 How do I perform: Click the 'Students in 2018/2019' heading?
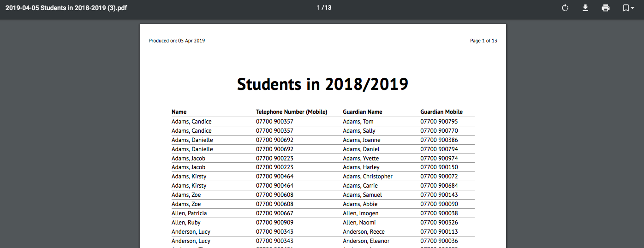click(322, 84)
